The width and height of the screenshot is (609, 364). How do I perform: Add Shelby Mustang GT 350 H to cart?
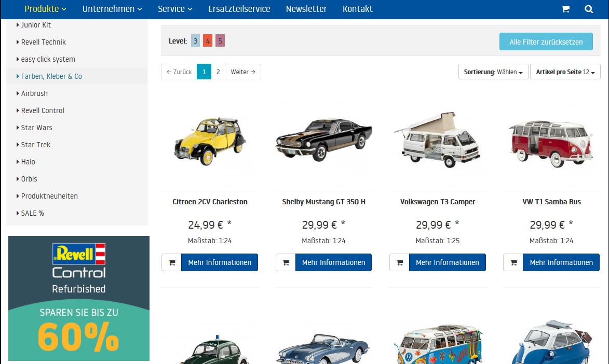(x=285, y=262)
